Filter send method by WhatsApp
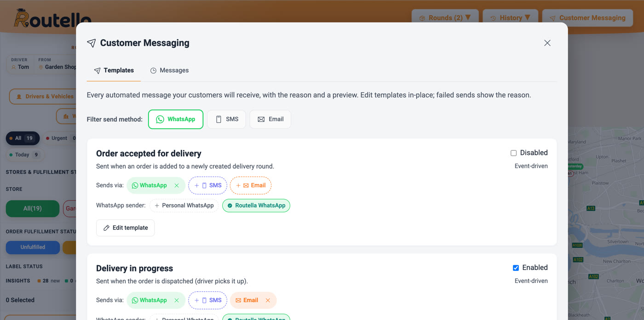This screenshot has height=320, width=644. (176, 119)
